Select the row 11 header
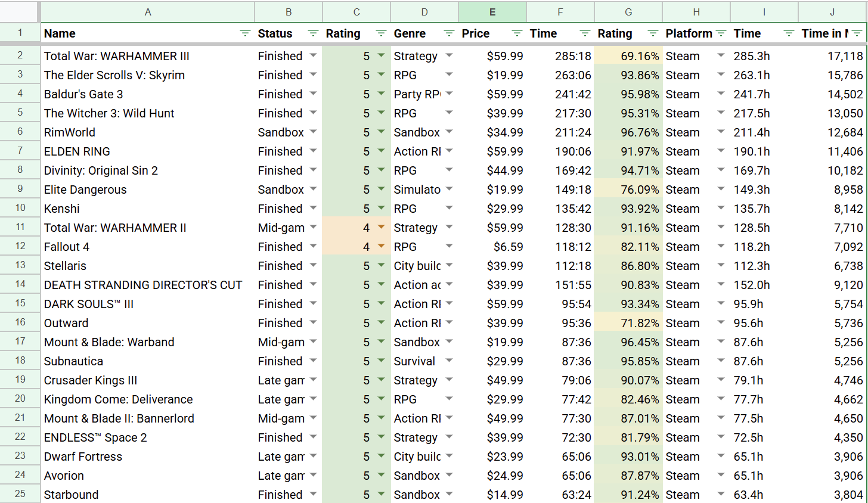The width and height of the screenshot is (868, 503). pyautogui.click(x=20, y=228)
